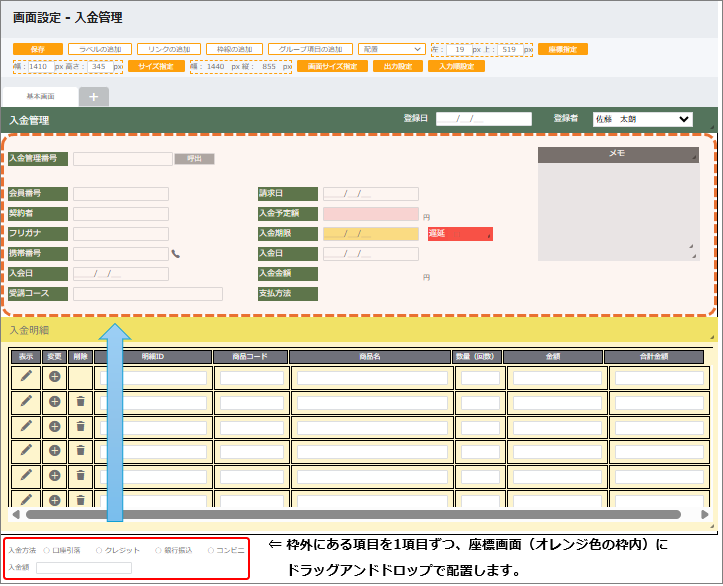Click the plus circle icon in fifth detail row
Image resolution: width=723 pixels, height=586 pixels.
(54, 475)
